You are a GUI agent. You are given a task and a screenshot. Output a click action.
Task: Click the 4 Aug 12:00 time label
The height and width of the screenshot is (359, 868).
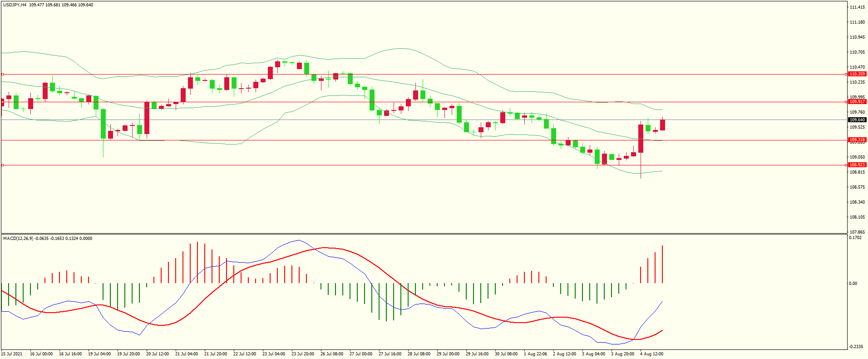point(651,354)
